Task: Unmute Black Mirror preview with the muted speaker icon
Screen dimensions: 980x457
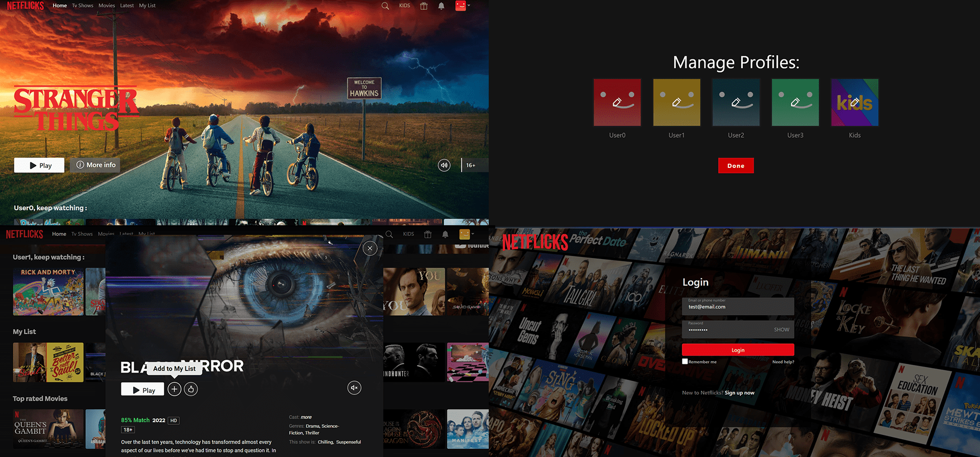Action: click(x=354, y=388)
